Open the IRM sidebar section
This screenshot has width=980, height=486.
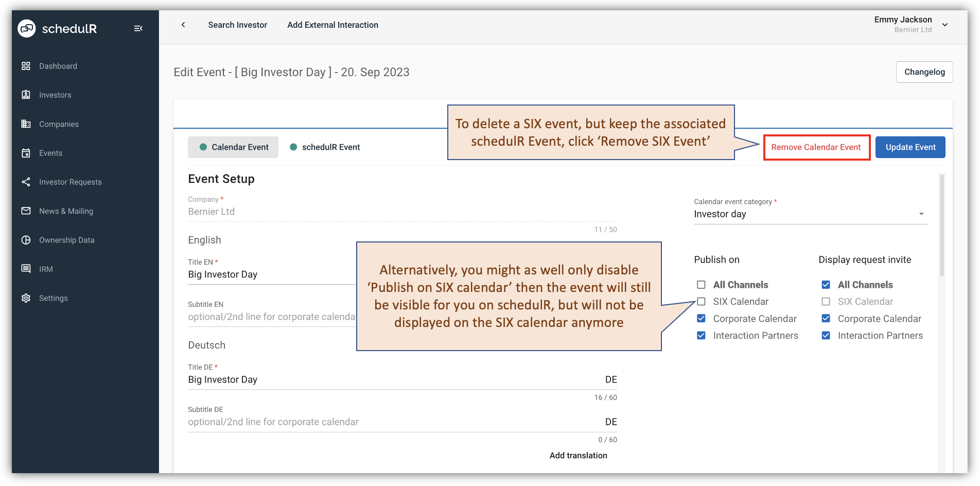point(47,269)
